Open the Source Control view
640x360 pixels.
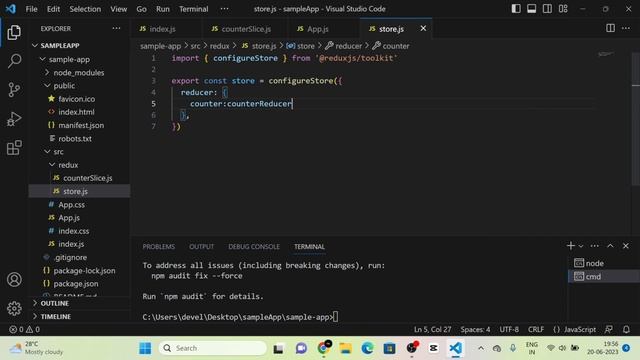[14, 89]
